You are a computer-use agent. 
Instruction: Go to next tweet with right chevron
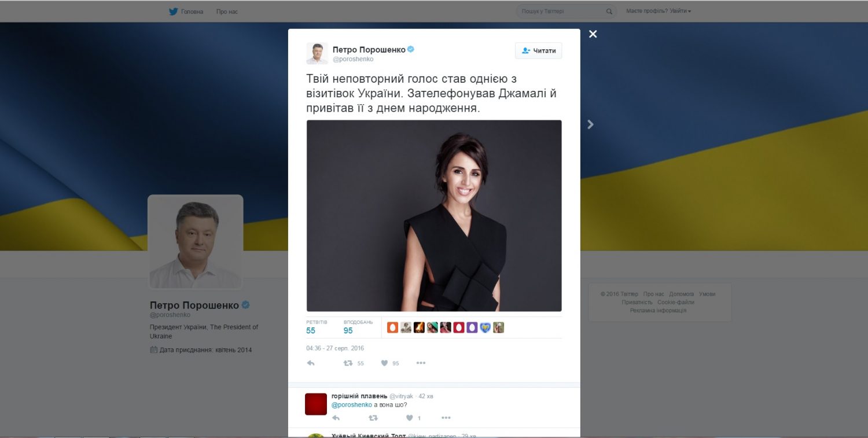click(590, 124)
